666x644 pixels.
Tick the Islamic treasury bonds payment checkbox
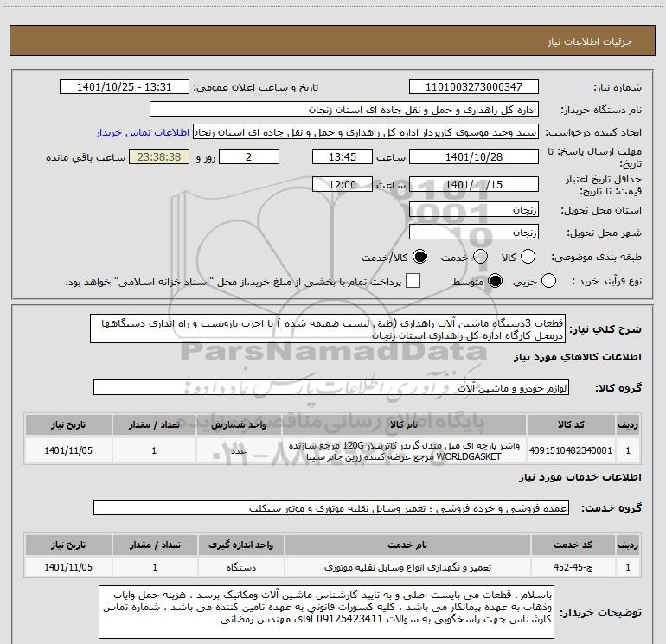[413, 281]
